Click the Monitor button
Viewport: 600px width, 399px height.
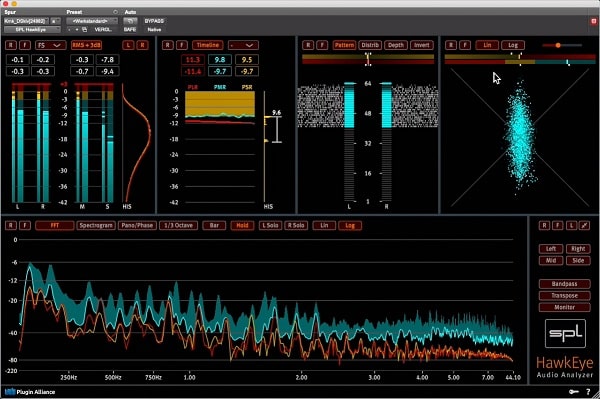(564, 307)
